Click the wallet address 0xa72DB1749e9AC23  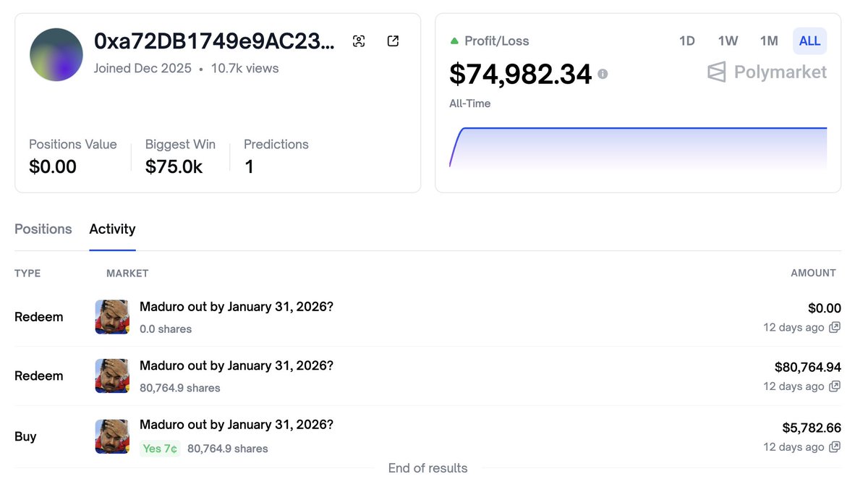[x=214, y=41]
